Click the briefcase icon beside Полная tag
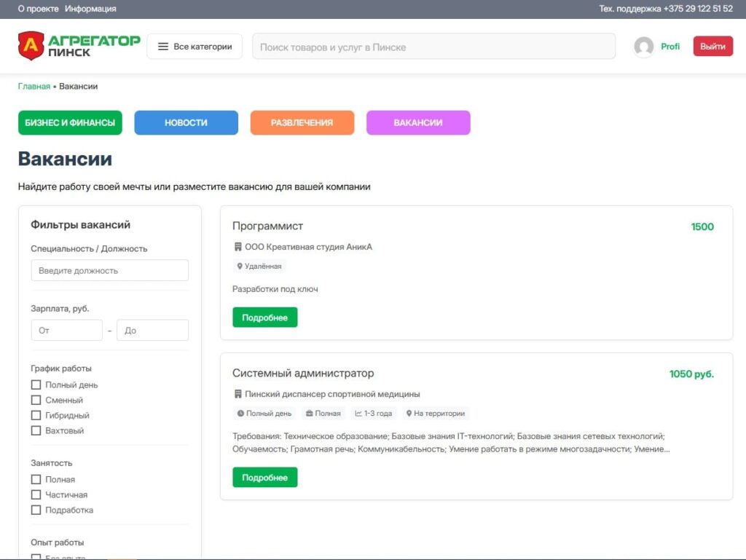 pos(309,414)
